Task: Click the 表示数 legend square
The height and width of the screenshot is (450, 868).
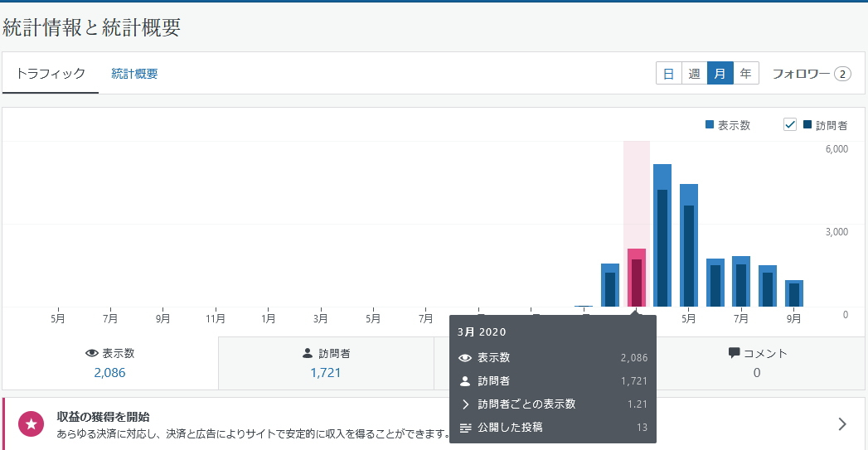Action: coord(710,125)
